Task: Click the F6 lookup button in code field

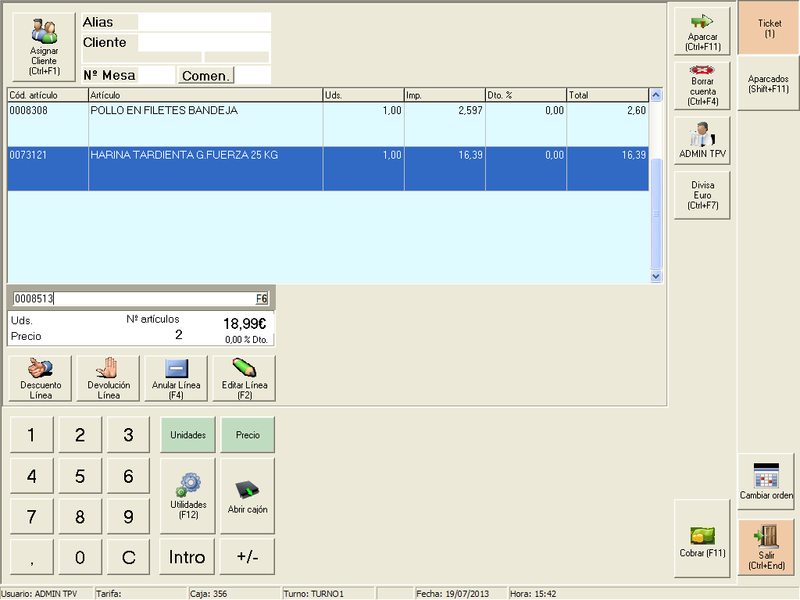Action: [261, 298]
